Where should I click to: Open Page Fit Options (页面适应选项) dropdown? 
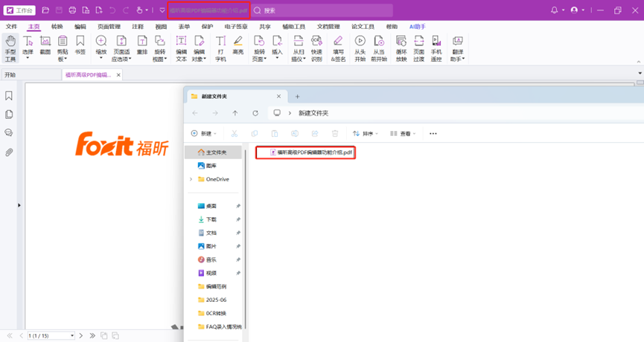pyautogui.click(x=130, y=59)
